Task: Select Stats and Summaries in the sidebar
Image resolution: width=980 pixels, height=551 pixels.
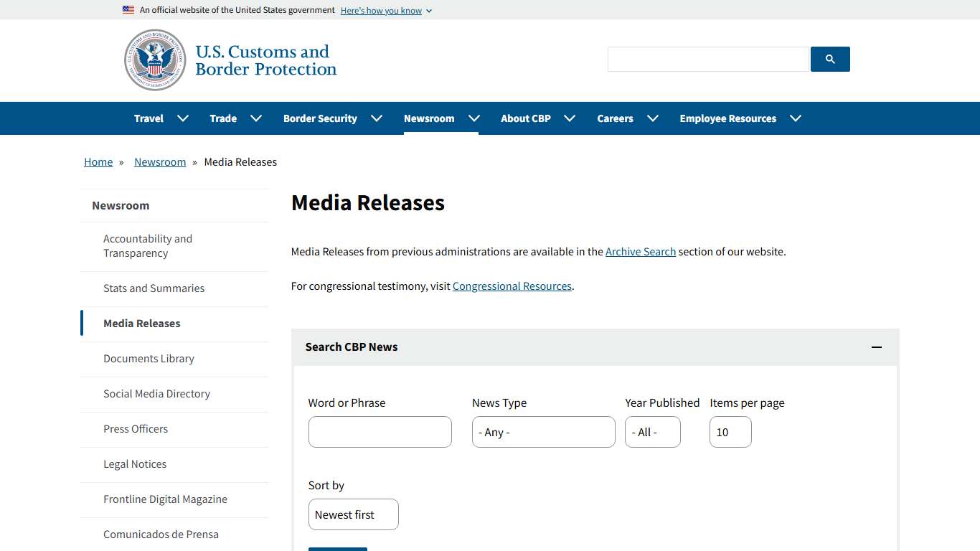Action: (x=154, y=288)
